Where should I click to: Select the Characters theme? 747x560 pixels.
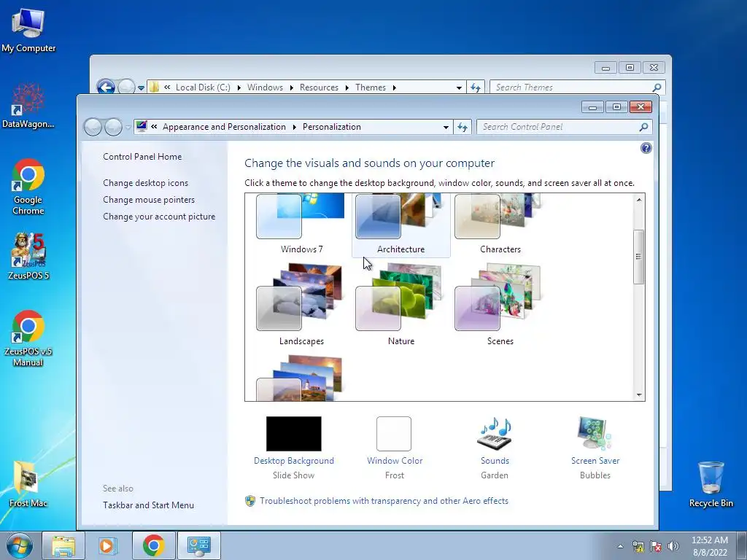point(500,225)
